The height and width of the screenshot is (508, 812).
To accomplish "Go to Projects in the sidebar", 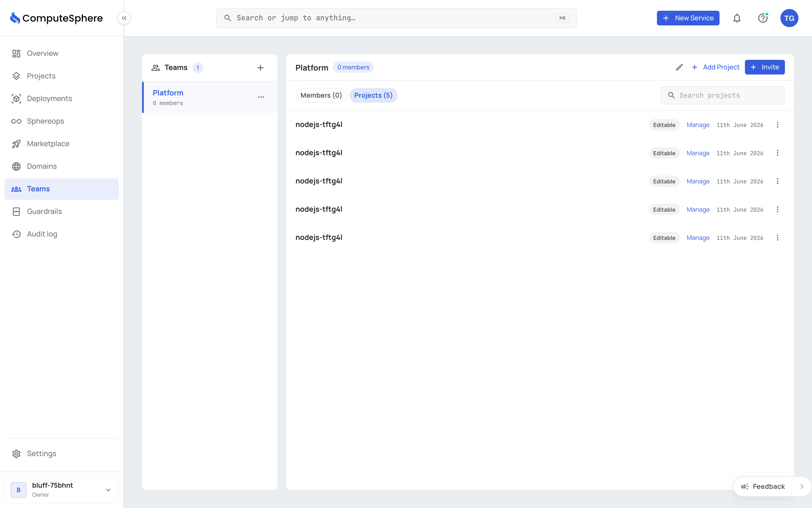I will [x=62, y=76].
